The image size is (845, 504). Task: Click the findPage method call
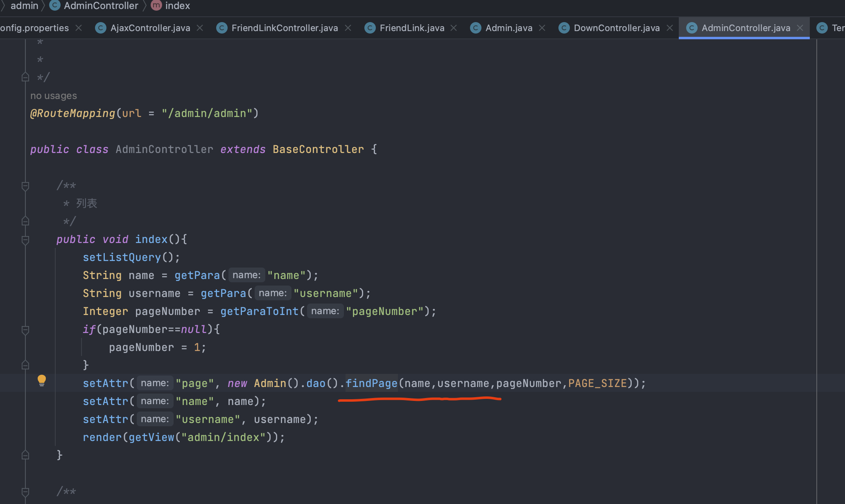(x=371, y=383)
